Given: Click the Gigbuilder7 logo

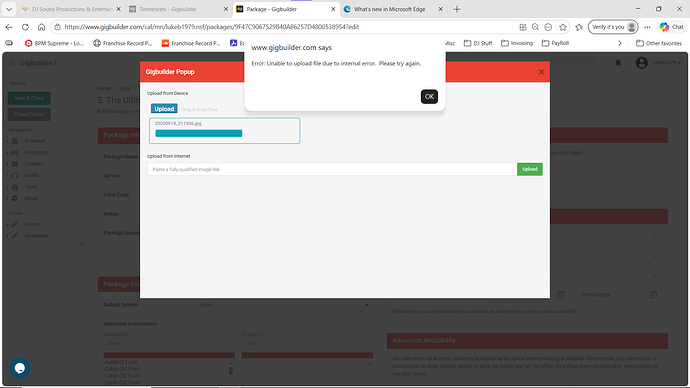Looking at the screenshot, I should click(33, 63).
